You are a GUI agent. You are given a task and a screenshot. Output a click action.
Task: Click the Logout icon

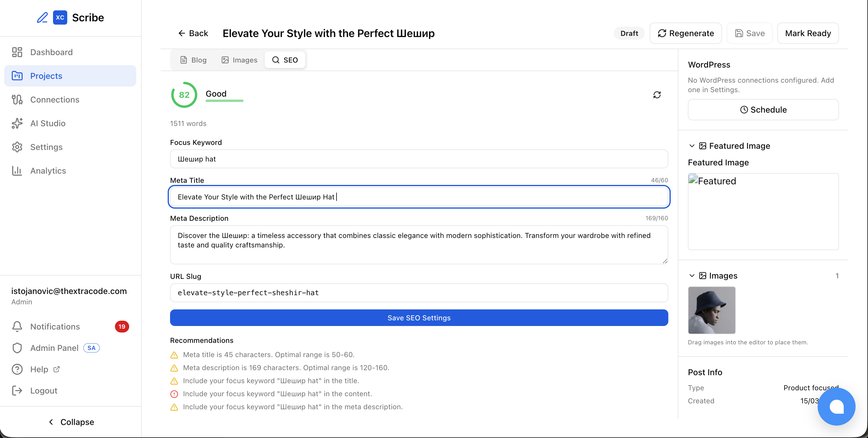coord(17,391)
